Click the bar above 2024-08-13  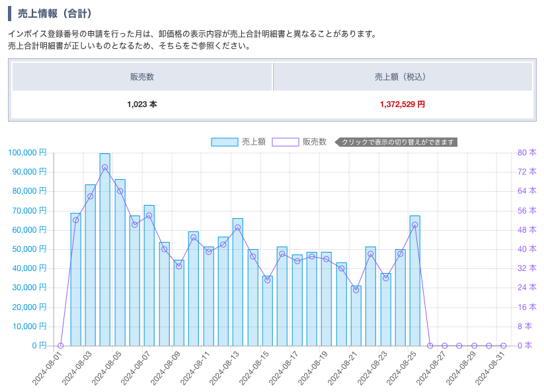(x=238, y=282)
